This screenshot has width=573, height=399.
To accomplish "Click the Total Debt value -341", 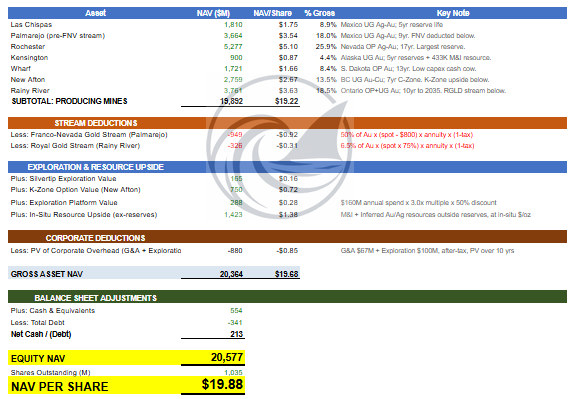I will point(235,323).
